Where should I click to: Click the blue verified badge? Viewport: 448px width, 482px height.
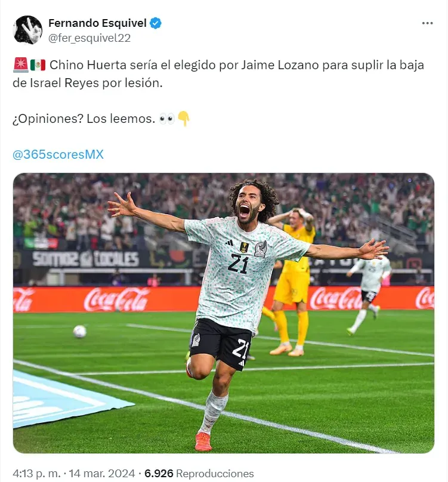(x=156, y=23)
